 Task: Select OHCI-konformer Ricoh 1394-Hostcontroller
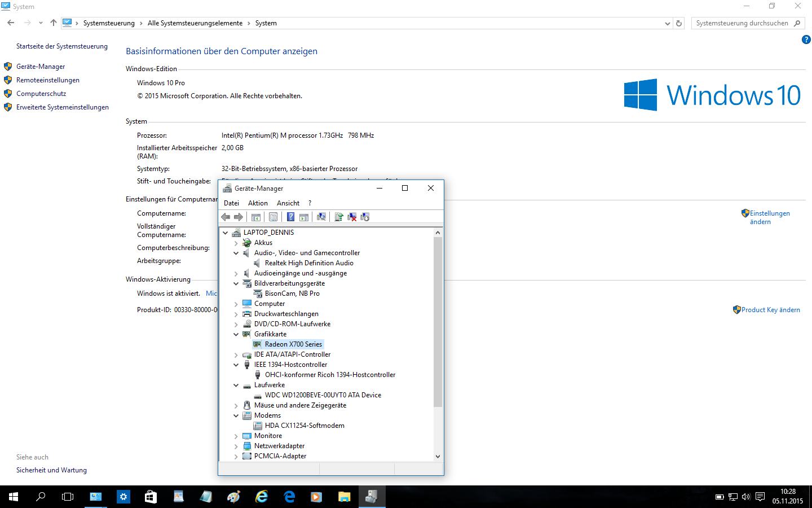tap(330, 375)
